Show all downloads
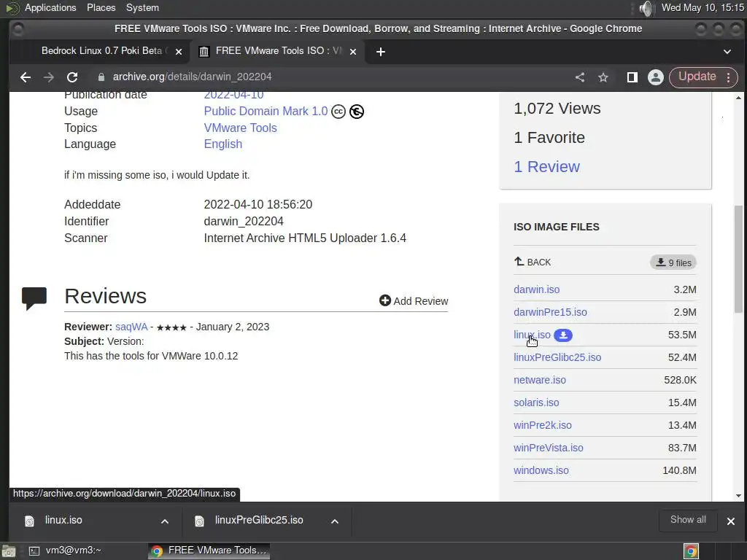This screenshot has height=560, width=747. [688, 520]
